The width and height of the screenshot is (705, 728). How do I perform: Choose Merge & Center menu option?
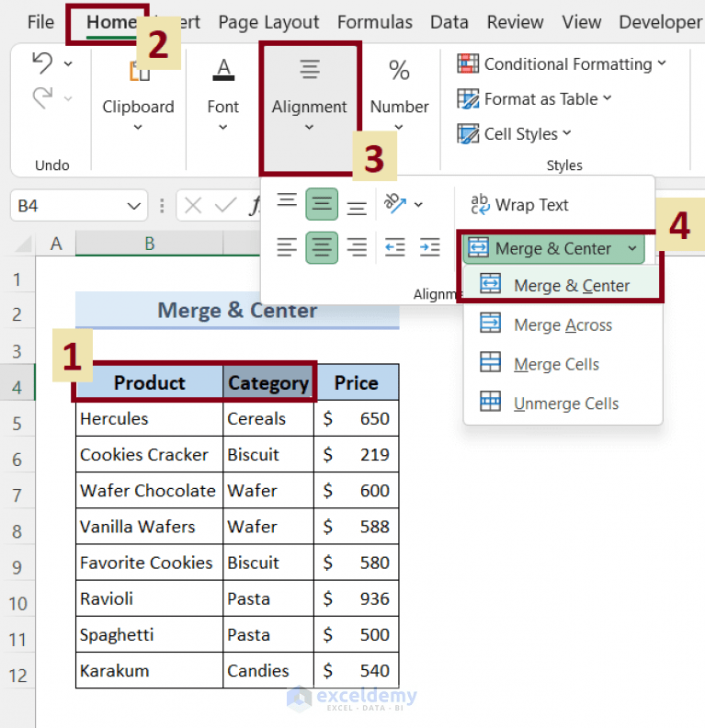point(562,285)
